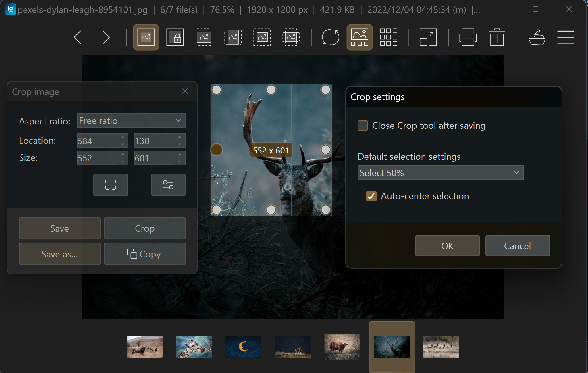Open crop settings via sliders icon
Screen dimensions: 588x373
pyautogui.click(x=168, y=185)
